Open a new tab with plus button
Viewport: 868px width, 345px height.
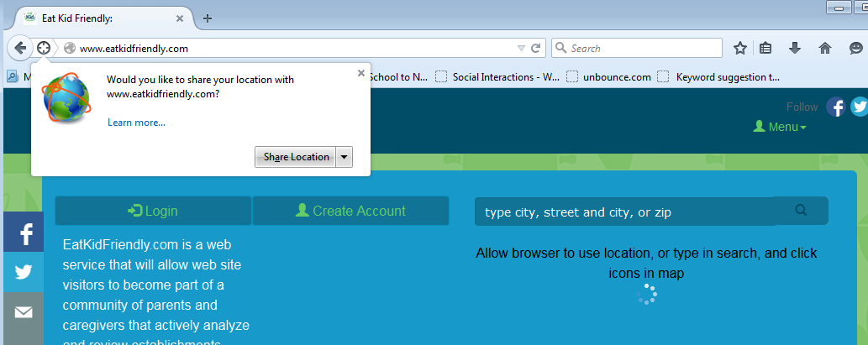pyautogui.click(x=208, y=18)
